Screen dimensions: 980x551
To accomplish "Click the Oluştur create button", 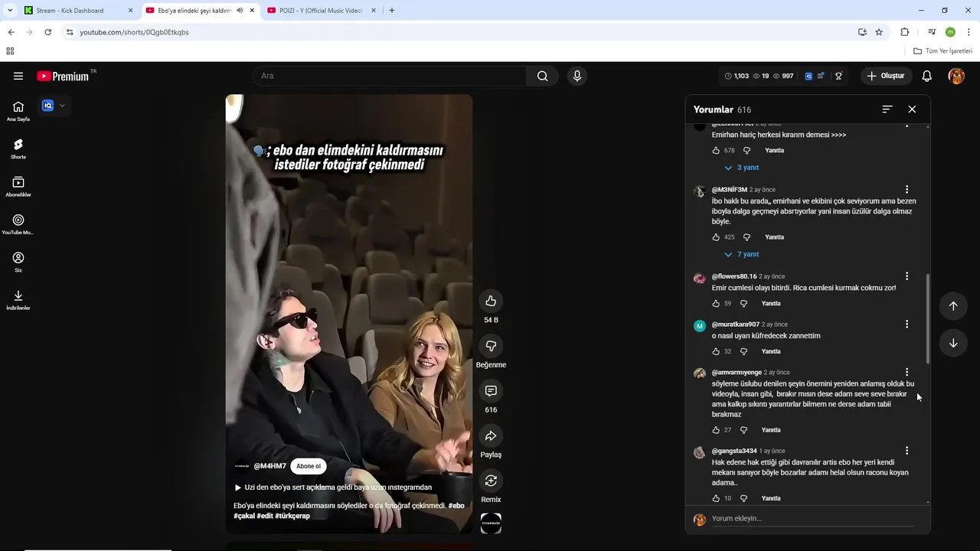I will pyautogui.click(x=886, y=76).
